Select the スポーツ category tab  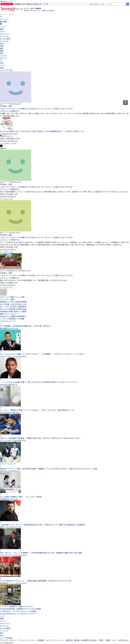3,58
